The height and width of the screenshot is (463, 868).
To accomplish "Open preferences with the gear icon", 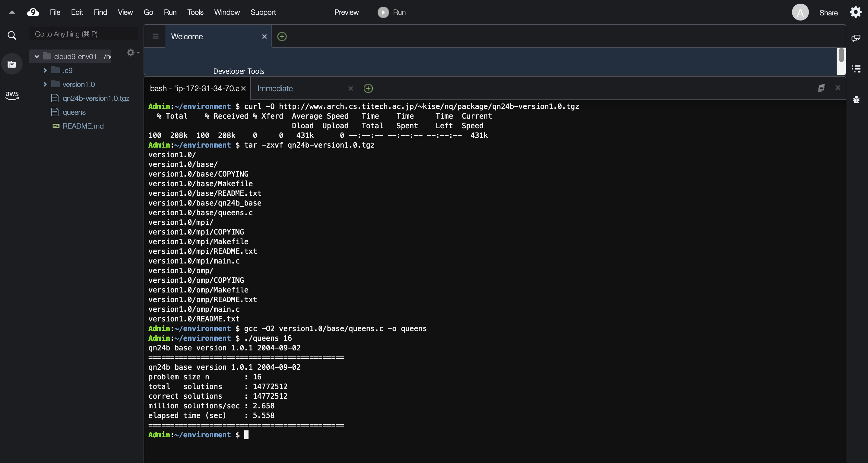I will (x=855, y=12).
